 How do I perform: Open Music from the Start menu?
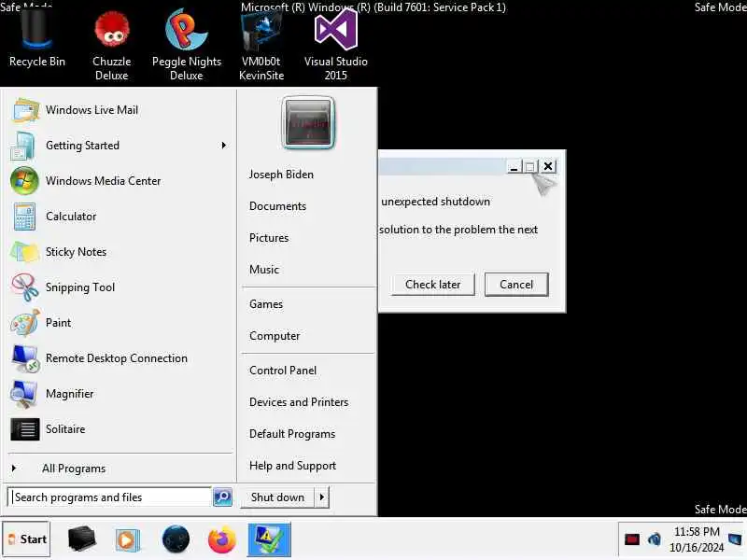tap(264, 270)
